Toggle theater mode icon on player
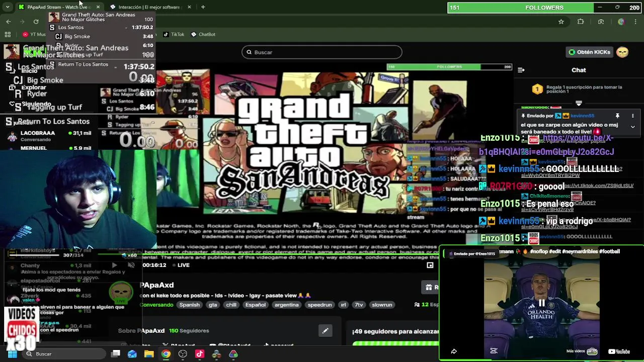This screenshot has width=644, height=362. [430, 265]
